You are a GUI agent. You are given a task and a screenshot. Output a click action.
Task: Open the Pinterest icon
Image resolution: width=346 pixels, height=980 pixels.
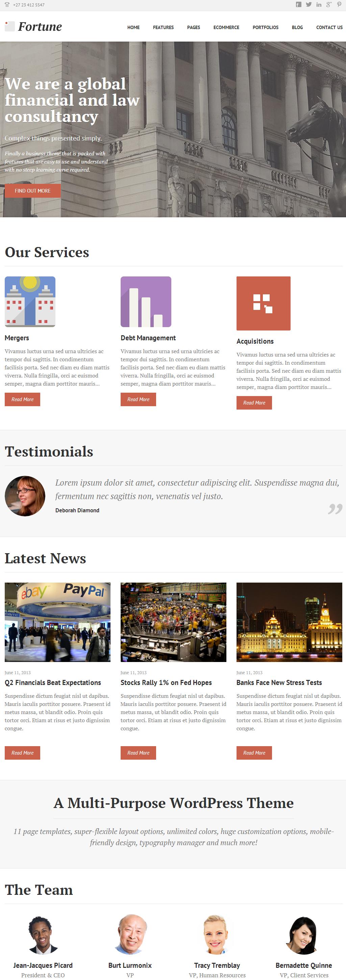[339, 5]
